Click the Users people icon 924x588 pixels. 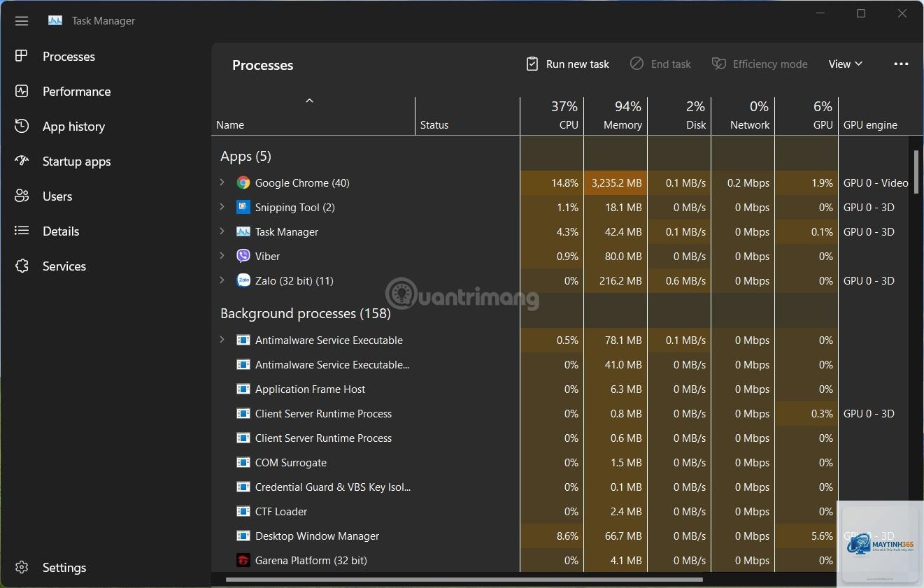click(x=22, y=196)
